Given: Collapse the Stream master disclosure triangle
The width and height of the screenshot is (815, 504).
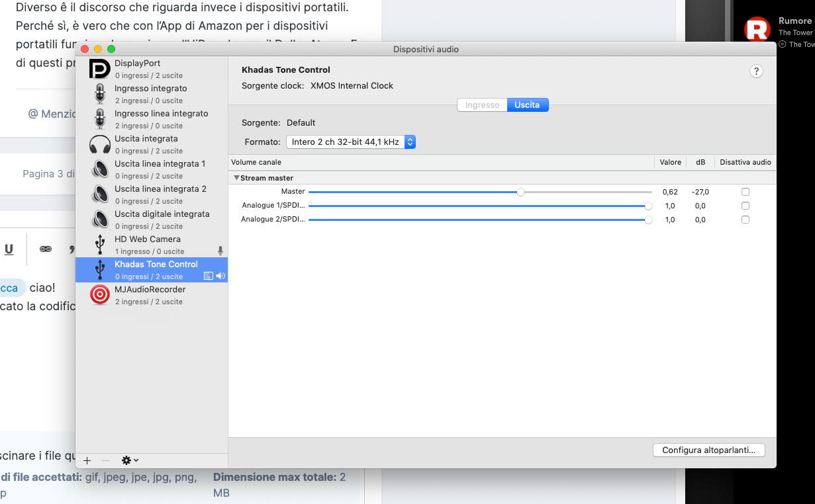Looking at the screenshot, I should 236,178.
